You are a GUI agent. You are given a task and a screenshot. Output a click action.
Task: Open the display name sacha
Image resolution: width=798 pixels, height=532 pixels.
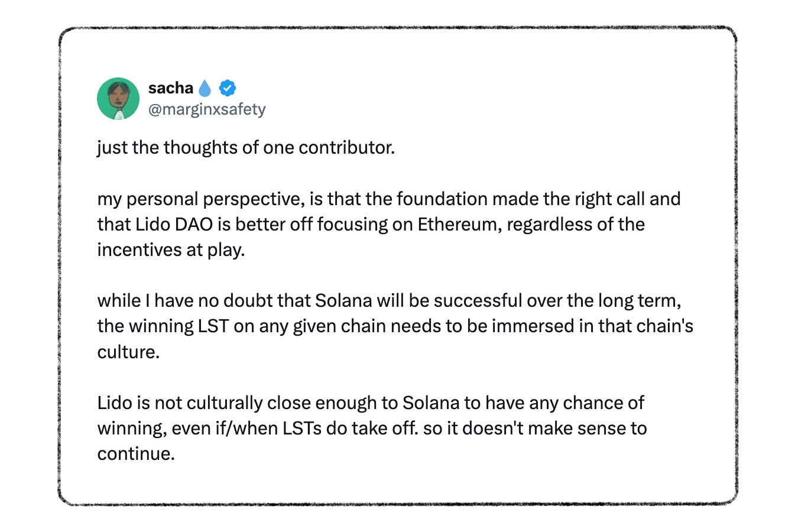coord(171,88)
